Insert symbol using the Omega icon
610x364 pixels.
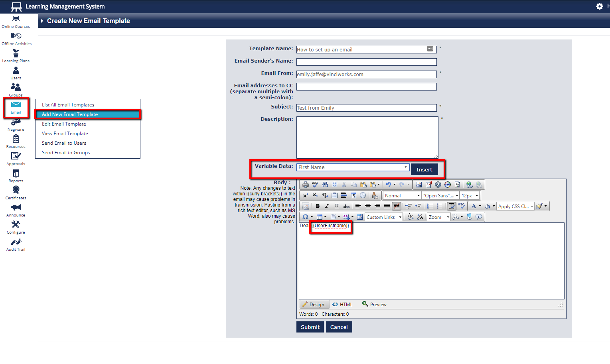pos(305,217)
